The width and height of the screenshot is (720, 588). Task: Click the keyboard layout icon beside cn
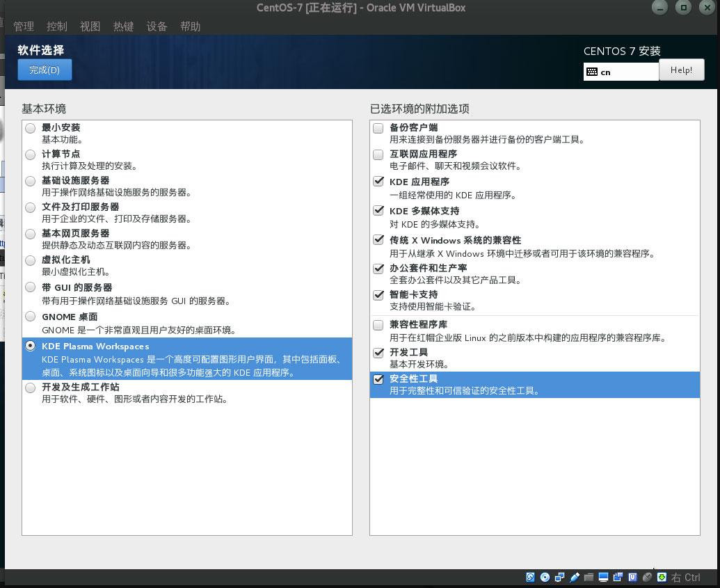pos(592,72)
